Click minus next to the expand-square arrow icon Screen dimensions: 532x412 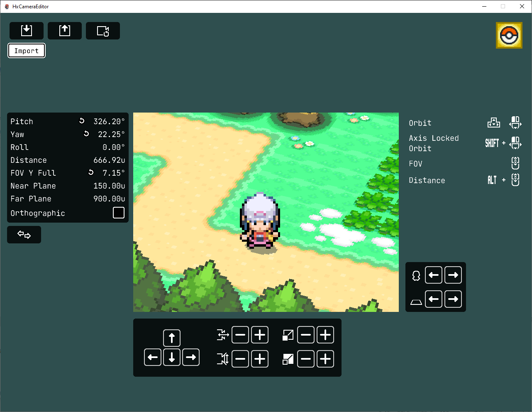pyautogui.click(x=306, y=335)
